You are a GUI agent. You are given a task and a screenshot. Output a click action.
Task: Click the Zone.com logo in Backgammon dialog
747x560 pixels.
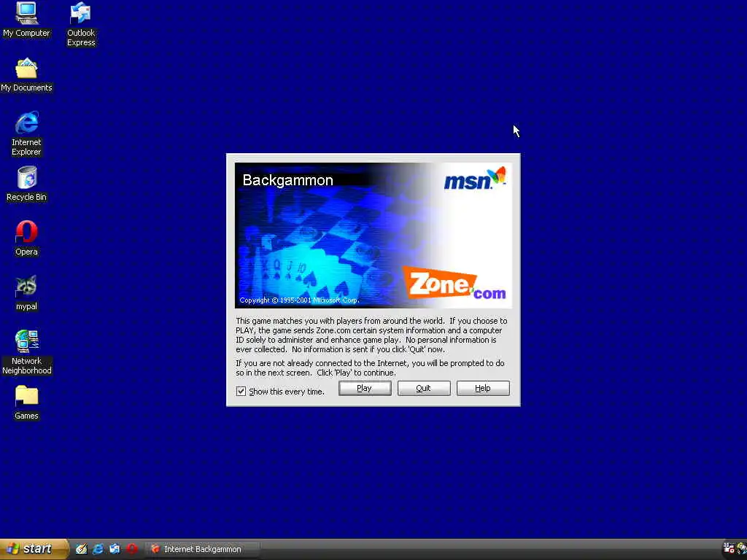454,283
